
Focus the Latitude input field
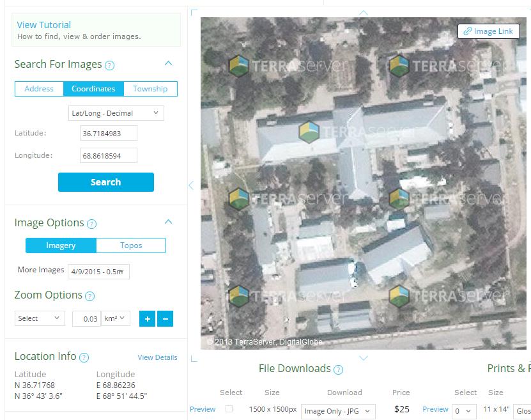point(109,133)
